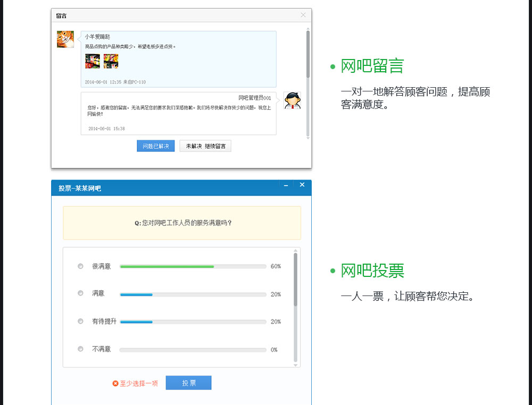Choose 未解决 继续留言 button

tap(205, 146)
